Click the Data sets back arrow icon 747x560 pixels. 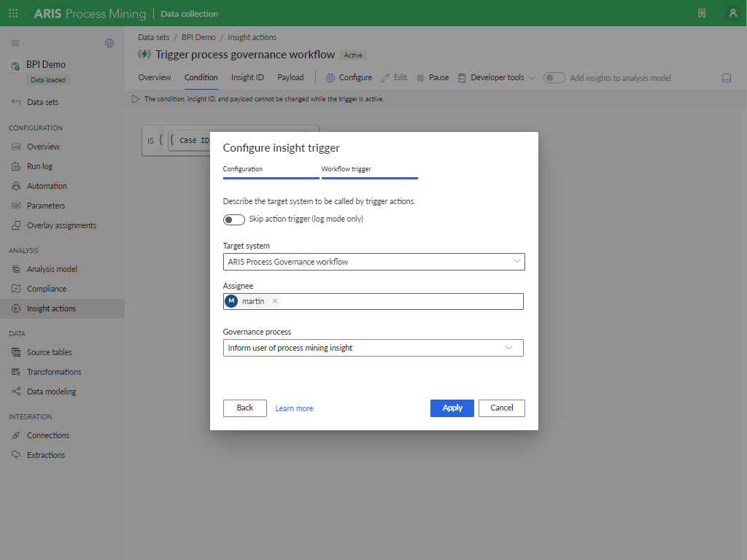(16, 102)
